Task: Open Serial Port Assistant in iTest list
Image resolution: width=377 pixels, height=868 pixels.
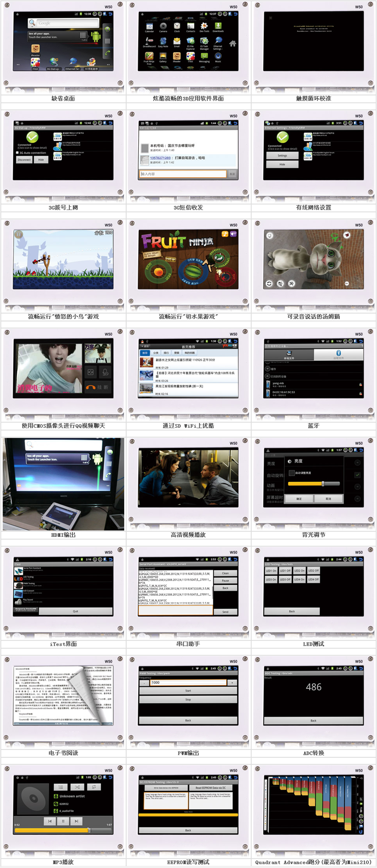Action: [63, 570]
